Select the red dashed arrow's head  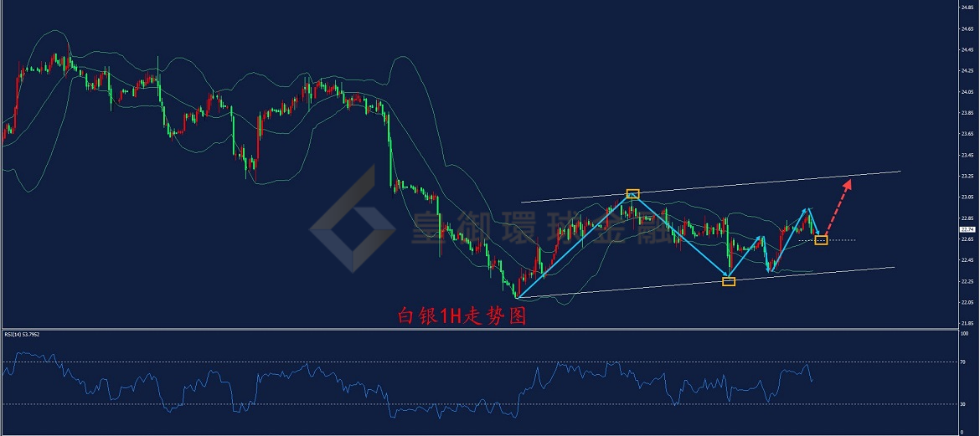click(848, 184)
